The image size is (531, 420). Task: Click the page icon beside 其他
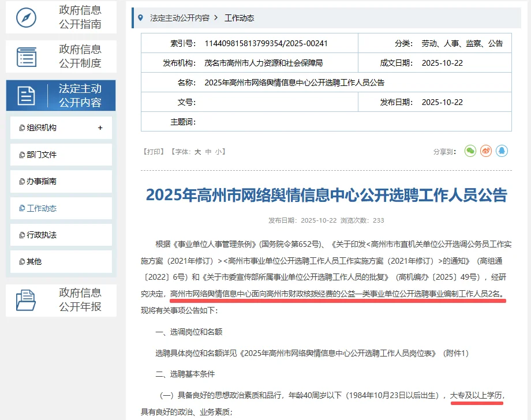coord(22,261)
